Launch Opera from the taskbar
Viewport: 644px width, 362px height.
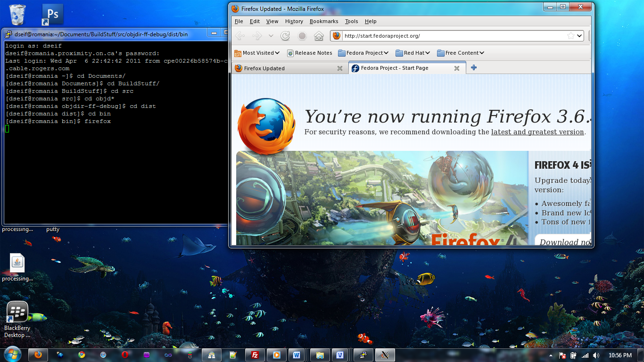coord(125,355)
